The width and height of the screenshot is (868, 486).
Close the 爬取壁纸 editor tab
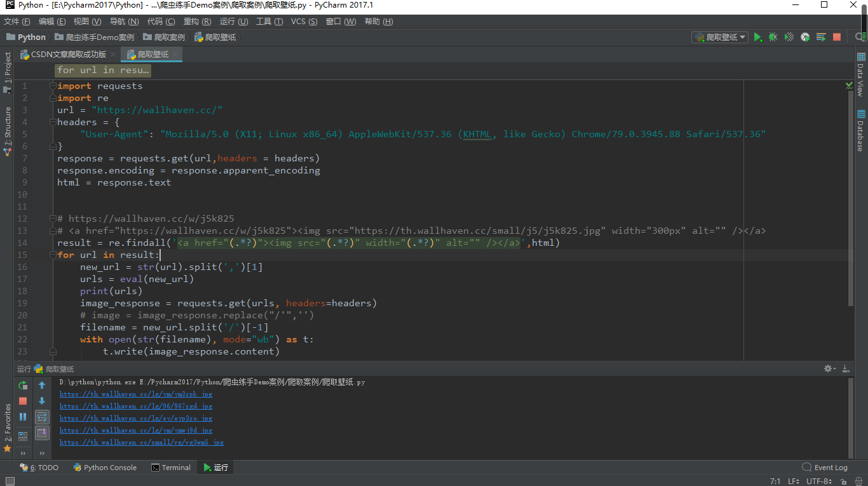coord(175,55)
